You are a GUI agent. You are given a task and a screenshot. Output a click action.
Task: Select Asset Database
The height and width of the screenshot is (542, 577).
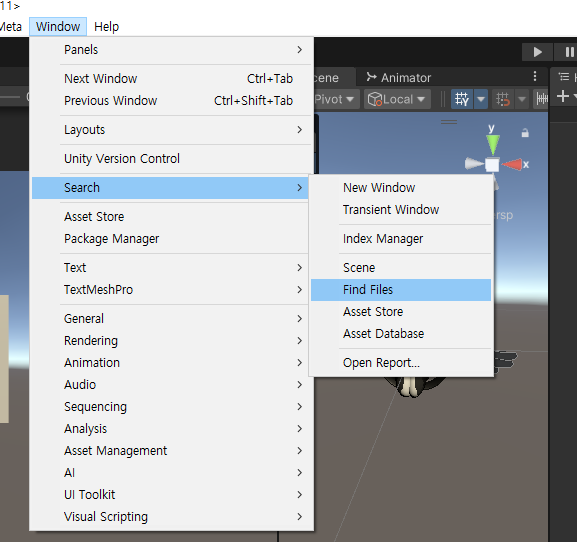coord(401,334)
